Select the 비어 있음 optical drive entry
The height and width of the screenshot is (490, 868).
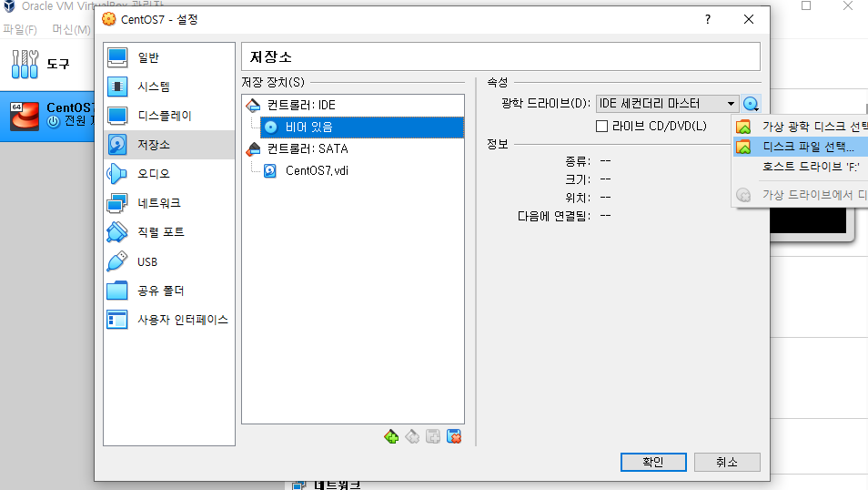(362, 127)
